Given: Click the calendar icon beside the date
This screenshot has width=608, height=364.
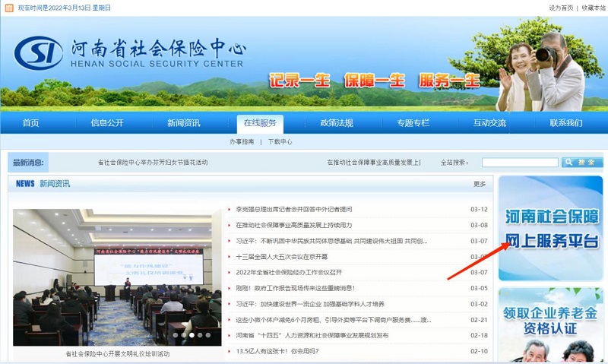Looking at the screenshot, I should (x=8, y=8).
